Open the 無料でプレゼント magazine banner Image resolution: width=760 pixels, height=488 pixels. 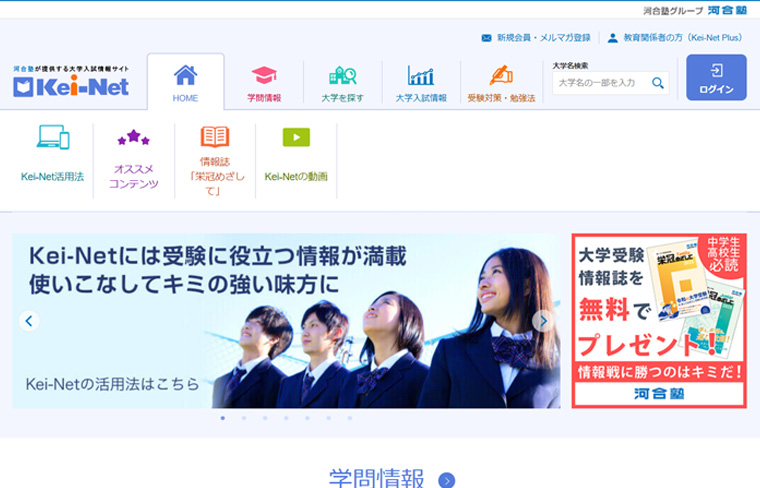coord(659,321)
